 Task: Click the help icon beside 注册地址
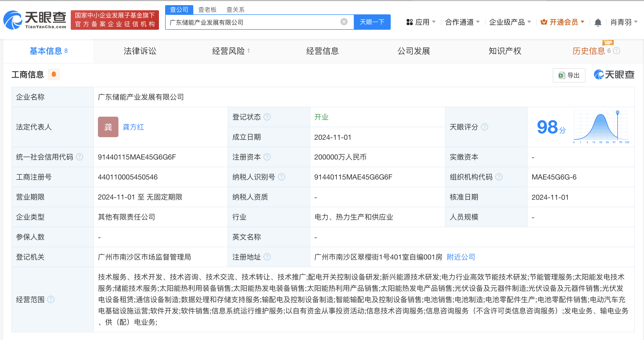pyautogui.click(x=267, y=257)
